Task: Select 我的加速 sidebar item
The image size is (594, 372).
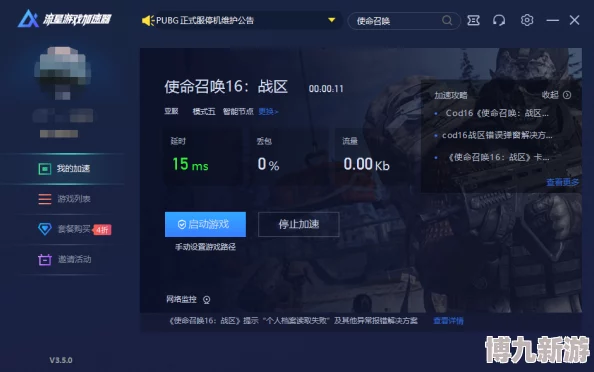Action: [63, 169]
